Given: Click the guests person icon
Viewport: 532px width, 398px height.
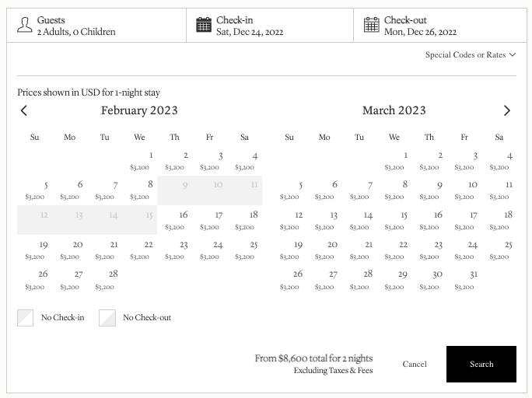Looking at the screenshot, I should tap(25, 26).
